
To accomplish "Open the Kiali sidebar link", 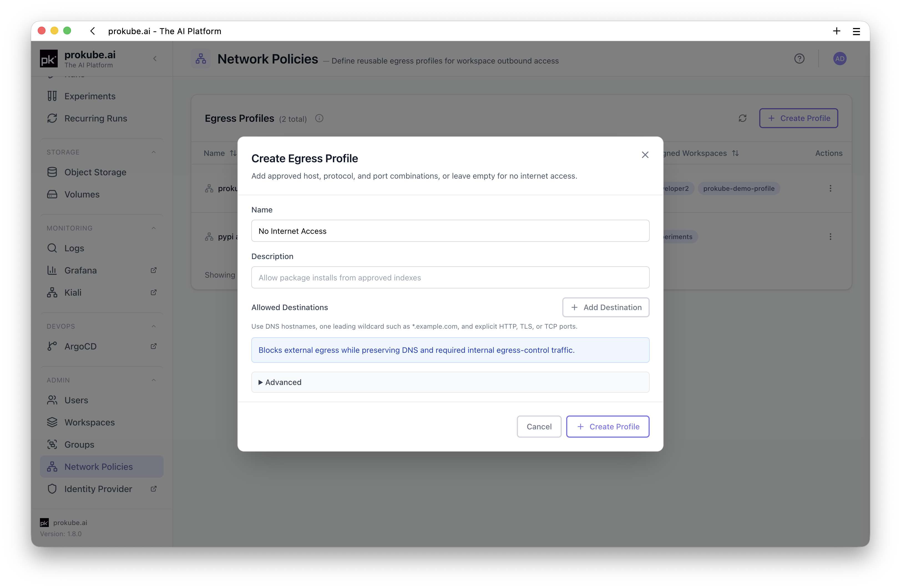I will [x=102, y=293].
